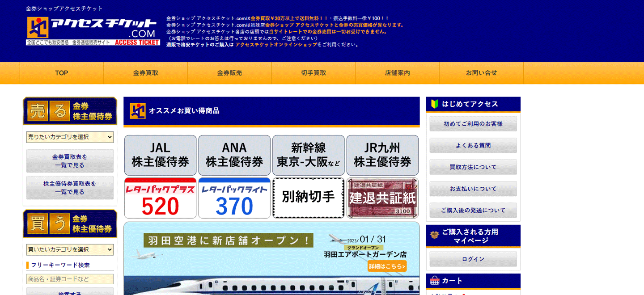
Task: Open the 金券買取 navigation menu item
Action: [145, 73]
